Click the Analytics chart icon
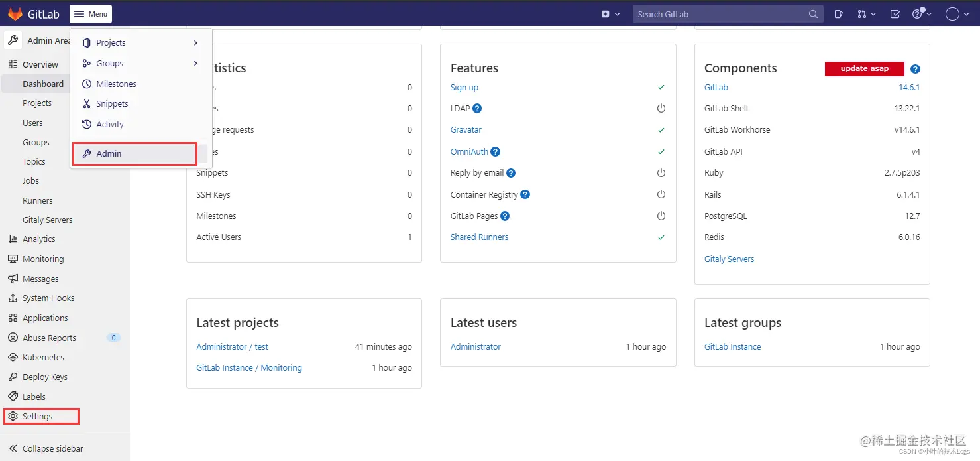Screen dimensions: 980x461 click(13, 239)
